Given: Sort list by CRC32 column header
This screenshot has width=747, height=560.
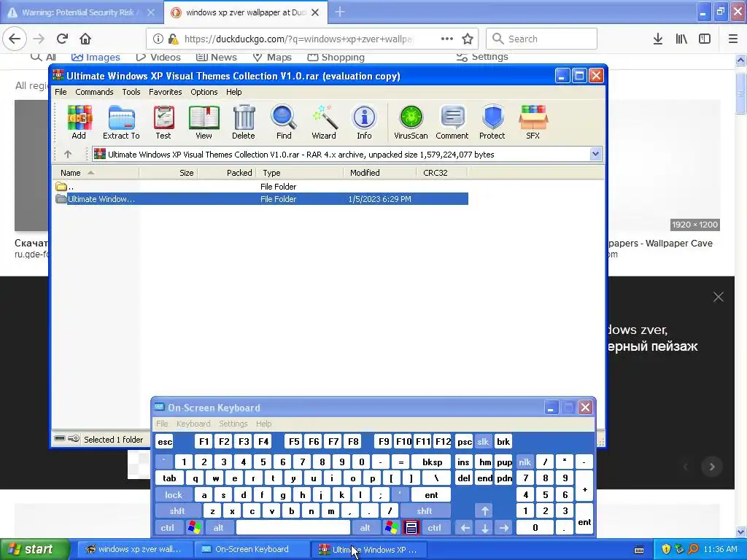Looking at the screenshot, I should [x=441, y=173].
